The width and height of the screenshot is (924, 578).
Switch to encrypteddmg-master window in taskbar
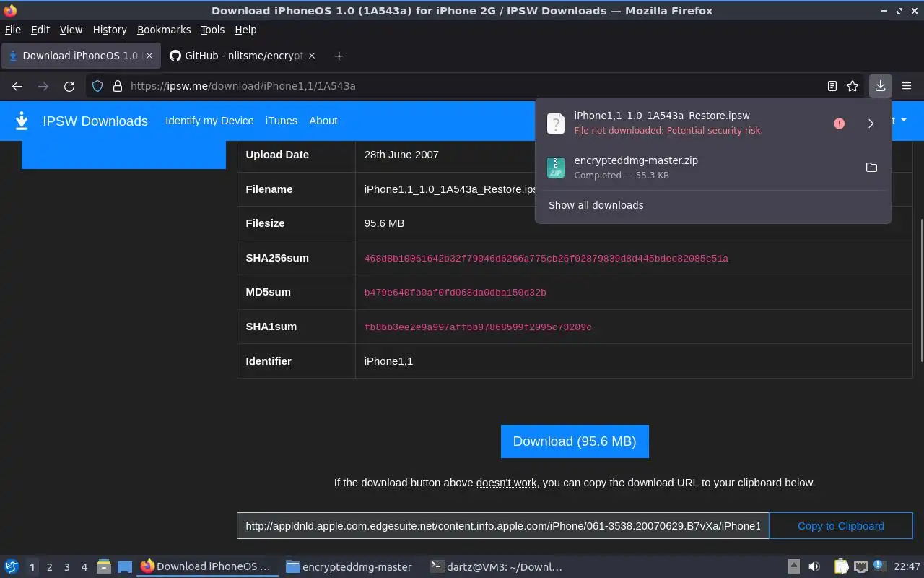point(349,567)
